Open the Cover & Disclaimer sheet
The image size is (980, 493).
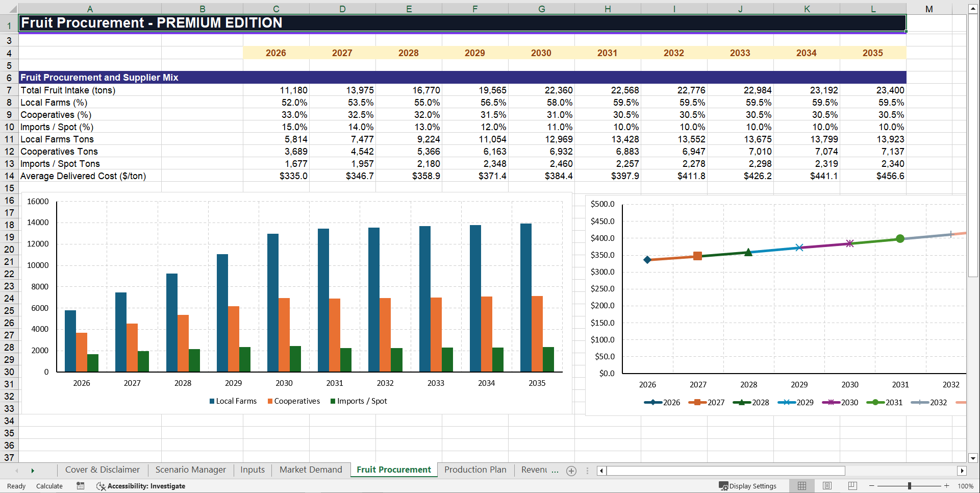click(103, 470)
